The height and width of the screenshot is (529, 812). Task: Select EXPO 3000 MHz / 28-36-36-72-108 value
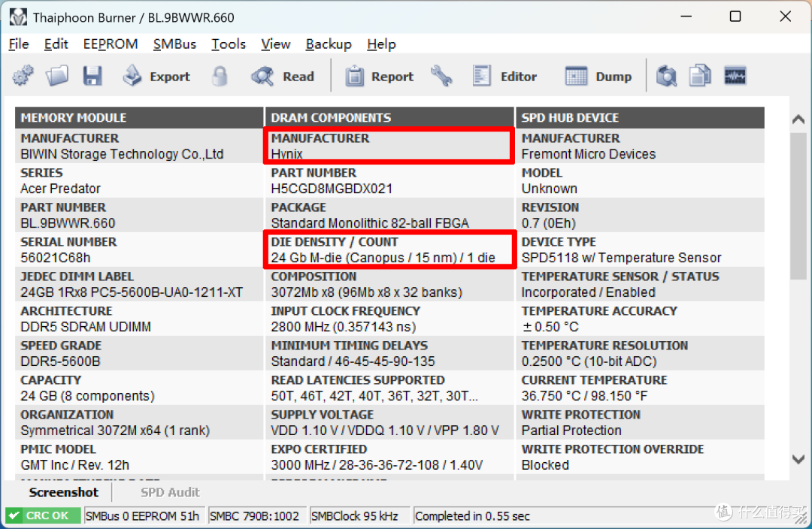tap(377, 465)
